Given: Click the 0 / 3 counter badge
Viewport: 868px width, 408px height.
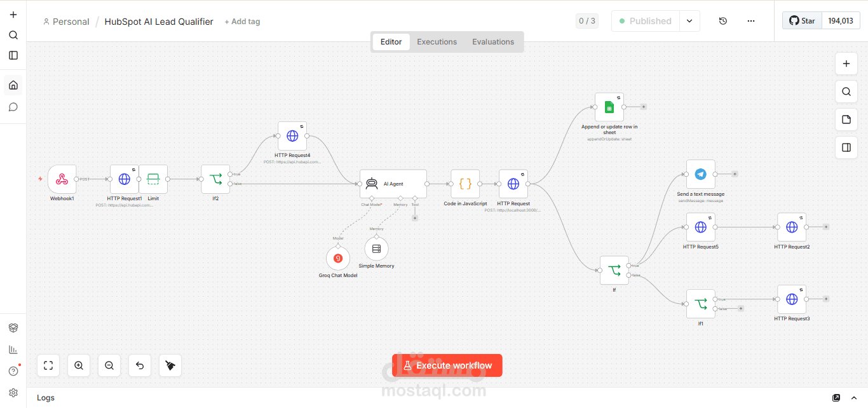Looking at the screenshot, I should 587,21.
